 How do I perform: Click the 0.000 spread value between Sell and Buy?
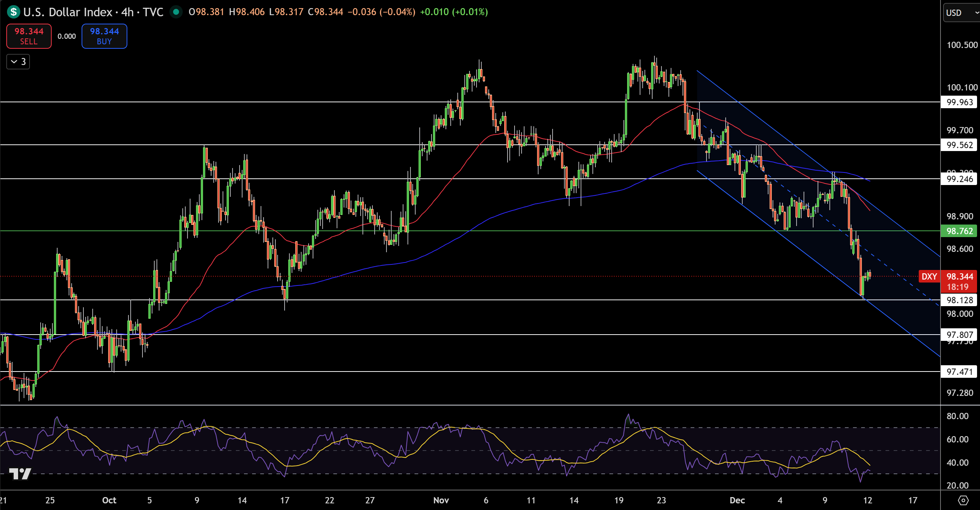[x=67, y=36]
